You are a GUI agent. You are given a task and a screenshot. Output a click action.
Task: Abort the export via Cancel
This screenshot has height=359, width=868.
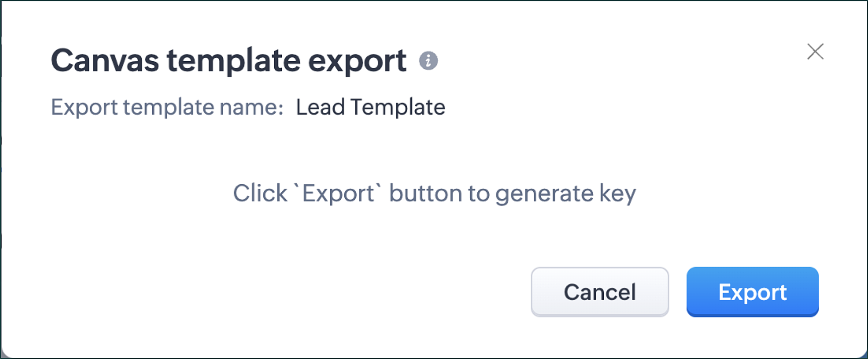click(x=600, y=292)
